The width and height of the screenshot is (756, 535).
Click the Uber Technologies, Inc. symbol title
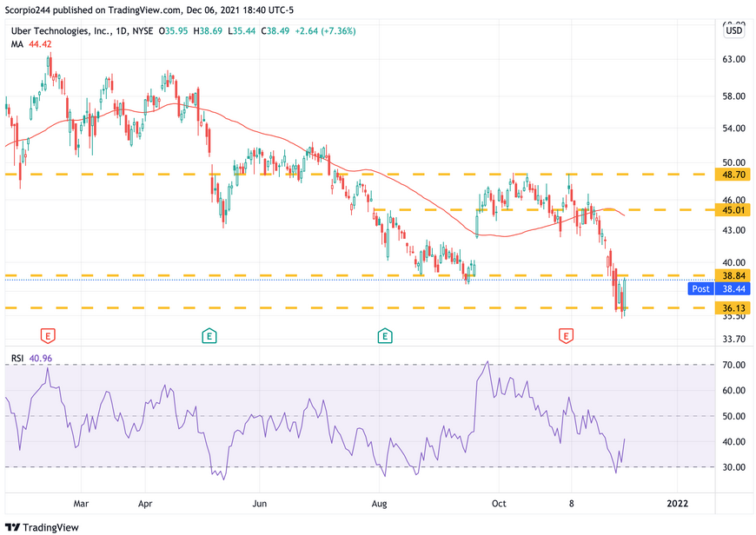click(x=61, y=31)
